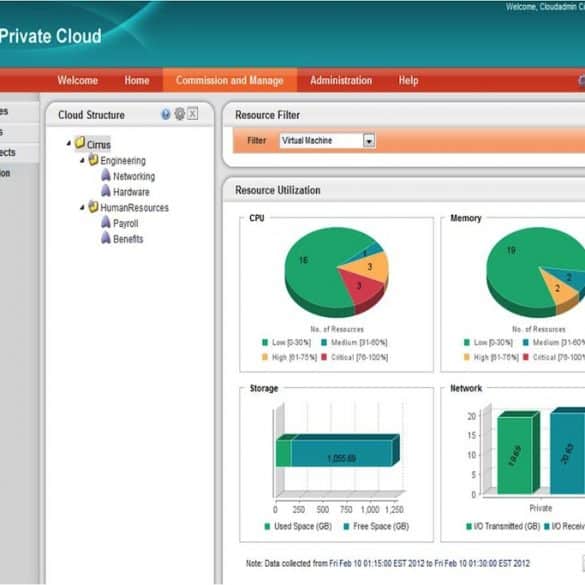This screenshot has width=585, height=585.
Task: Click the Cirrus folder icon
Action: tap(79, 143)
